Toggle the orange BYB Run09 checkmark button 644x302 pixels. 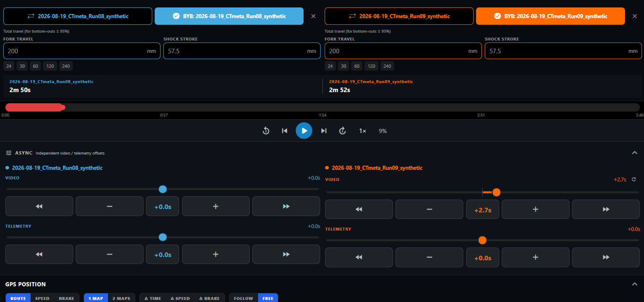click(x=551, y=16)
